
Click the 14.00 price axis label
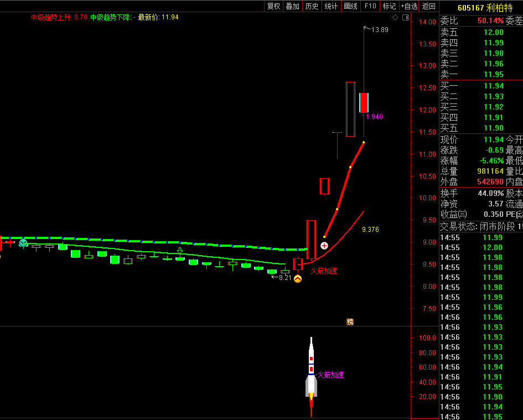coord(427,22)
